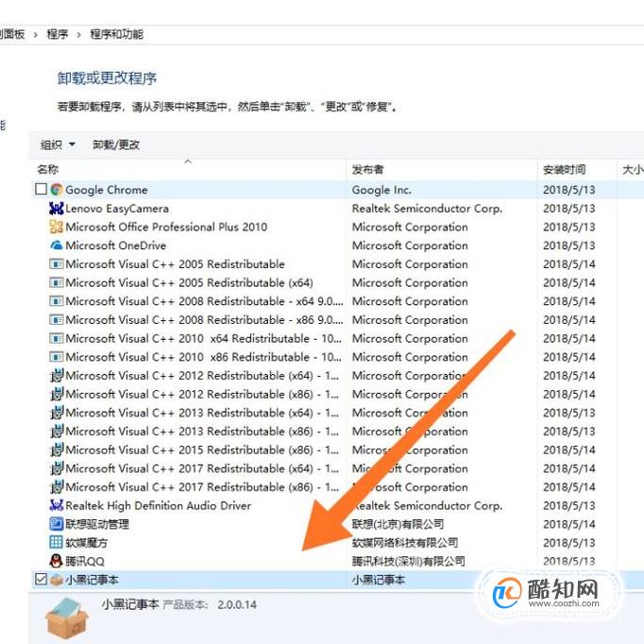Sort by the 发布者 column header
Image resolution: width=644 pixels, height=644 pixels.
tap(442, 169)
